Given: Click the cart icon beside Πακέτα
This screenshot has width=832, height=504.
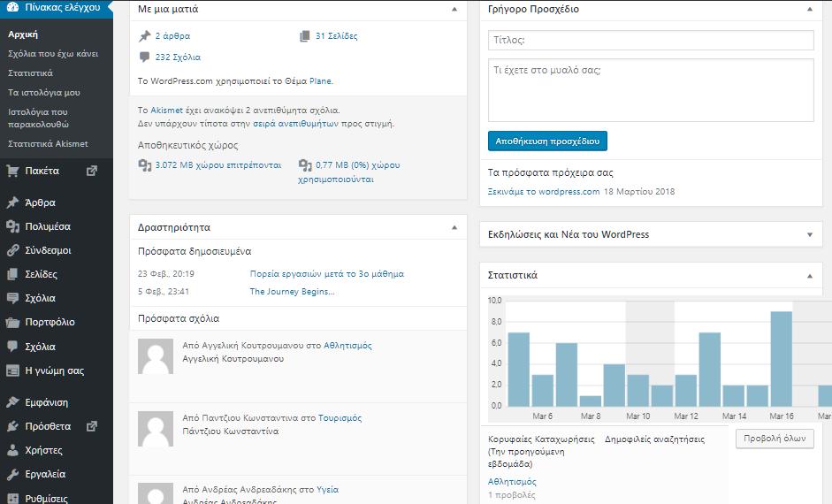Looking at the screenshot, I should (x=12, y=171).
